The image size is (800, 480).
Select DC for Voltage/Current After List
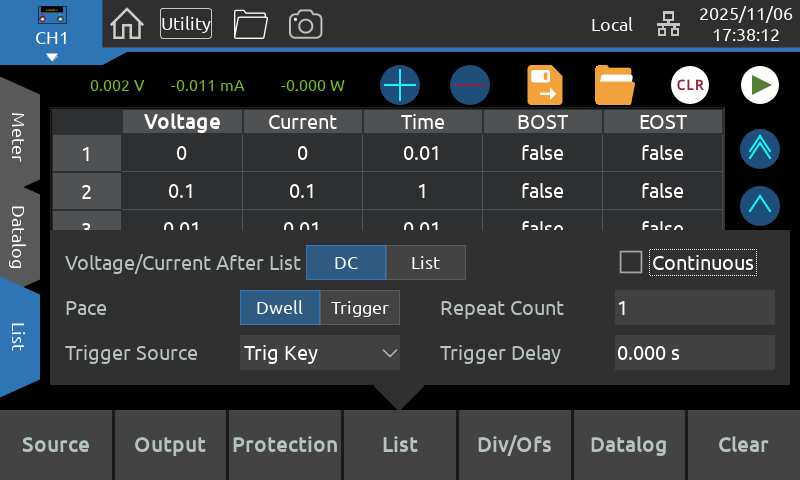[346, 263]
